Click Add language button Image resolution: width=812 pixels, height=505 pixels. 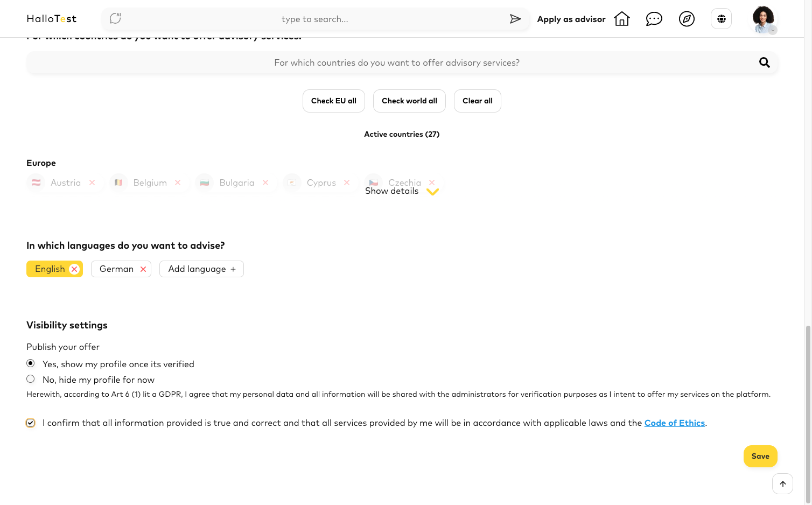(x=201, y=269)
